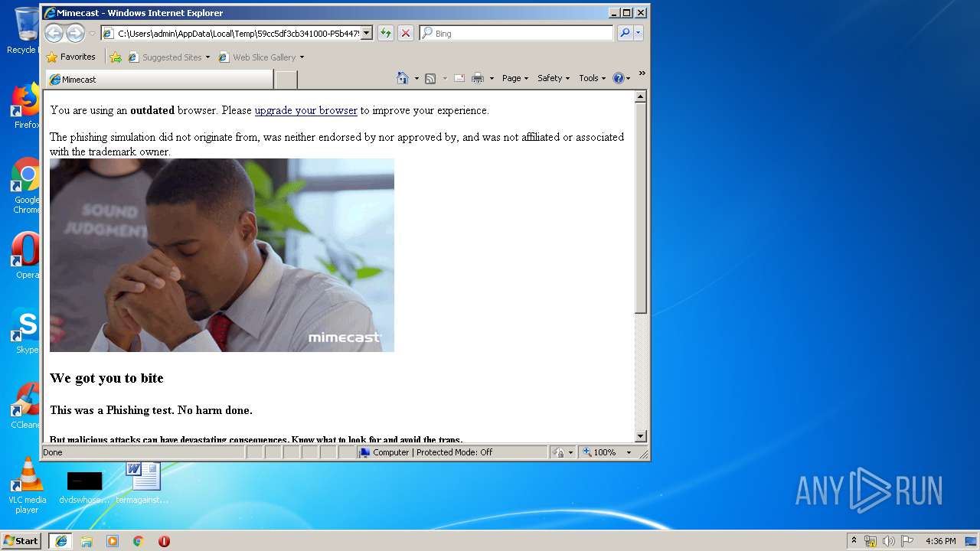This screenshot has width=980, height=551.
Task: Print the page with printer icon
Action: (x=478, y=78)
